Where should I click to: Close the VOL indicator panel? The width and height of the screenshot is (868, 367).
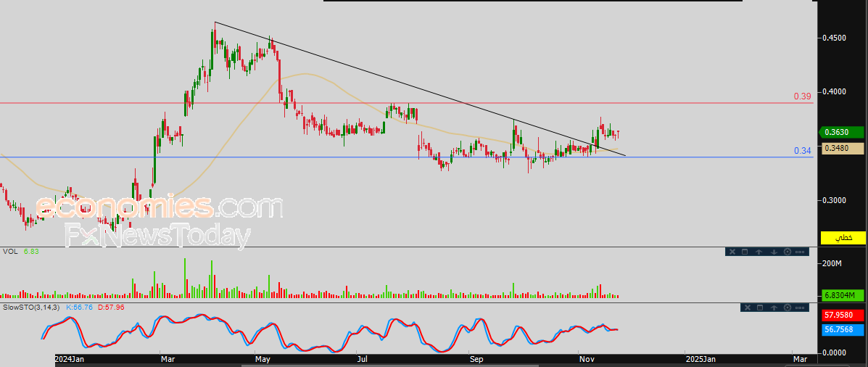pos(732,252)
